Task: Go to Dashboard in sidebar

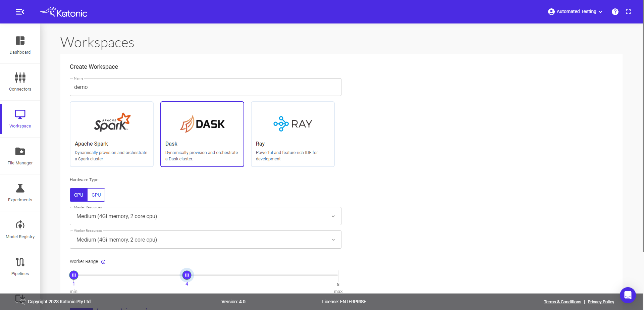Action: point(20,45)
